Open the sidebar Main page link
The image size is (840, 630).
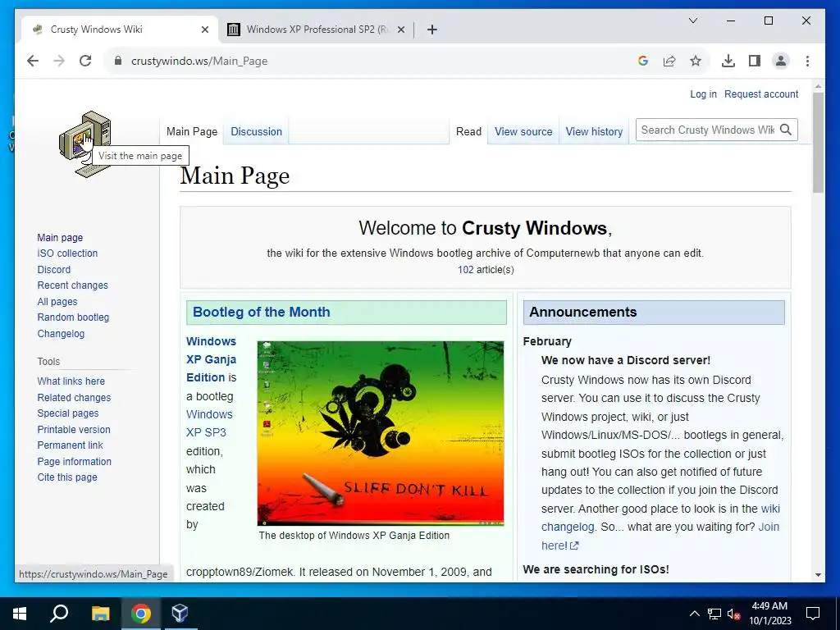click(x=60, y=237)
